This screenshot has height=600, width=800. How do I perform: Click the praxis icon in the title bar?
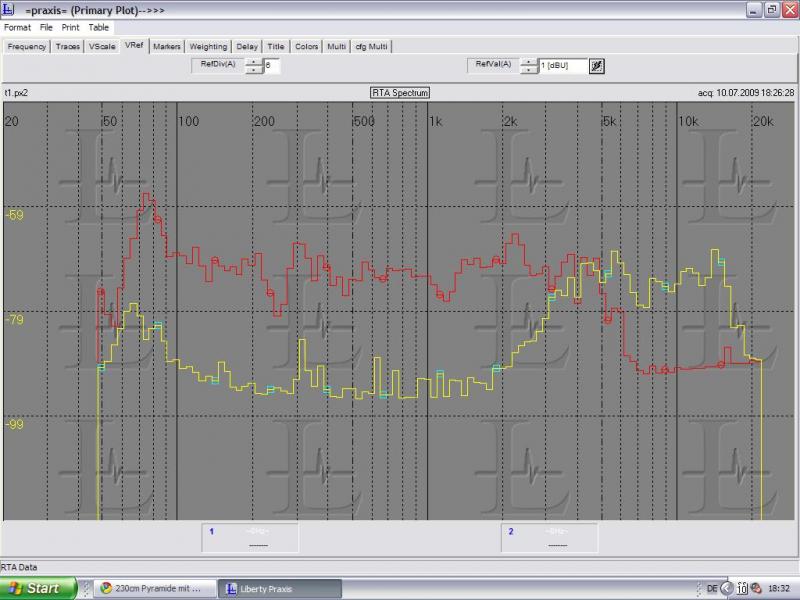[11, 9]
